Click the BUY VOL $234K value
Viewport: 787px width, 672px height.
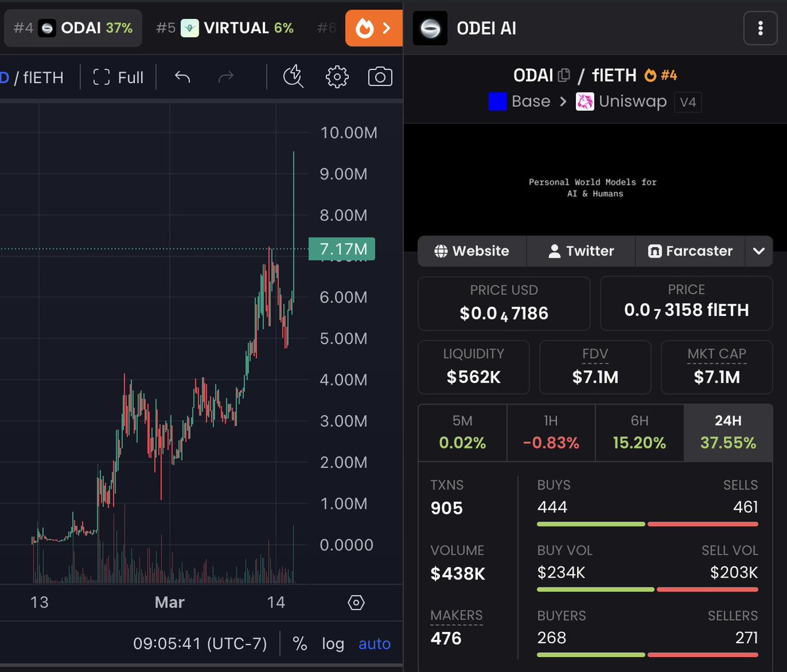pyautogui.click(x=561, y=572)
